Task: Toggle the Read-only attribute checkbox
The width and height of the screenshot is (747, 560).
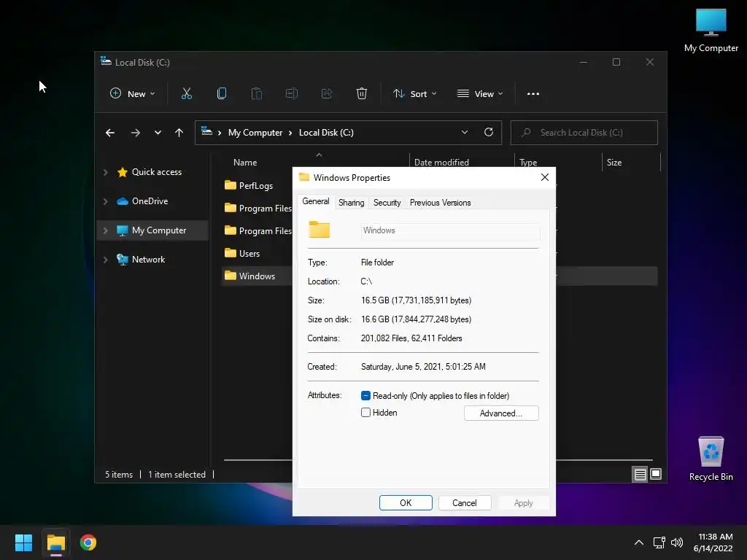Action: coord(366,396)
